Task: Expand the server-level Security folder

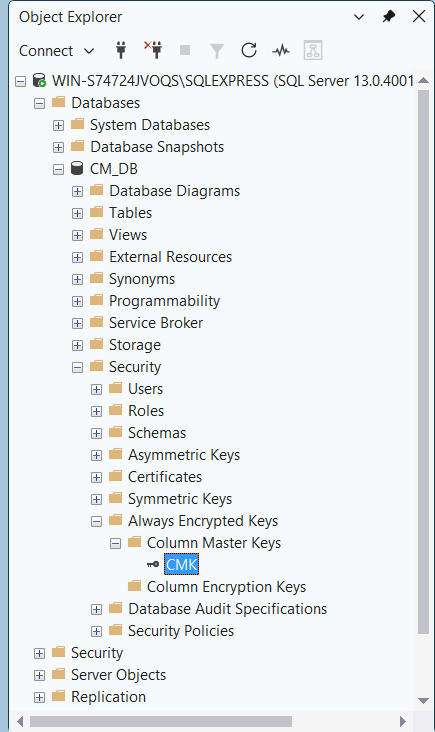Action: (x=39, y=654)
